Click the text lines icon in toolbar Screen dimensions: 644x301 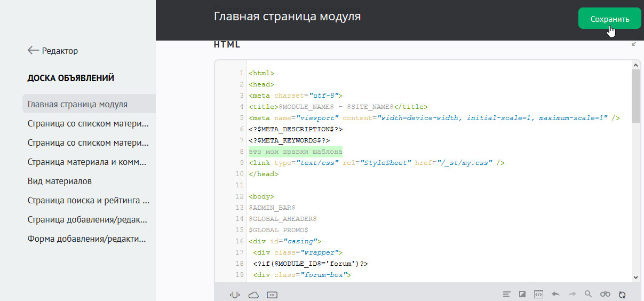point(506,294)
